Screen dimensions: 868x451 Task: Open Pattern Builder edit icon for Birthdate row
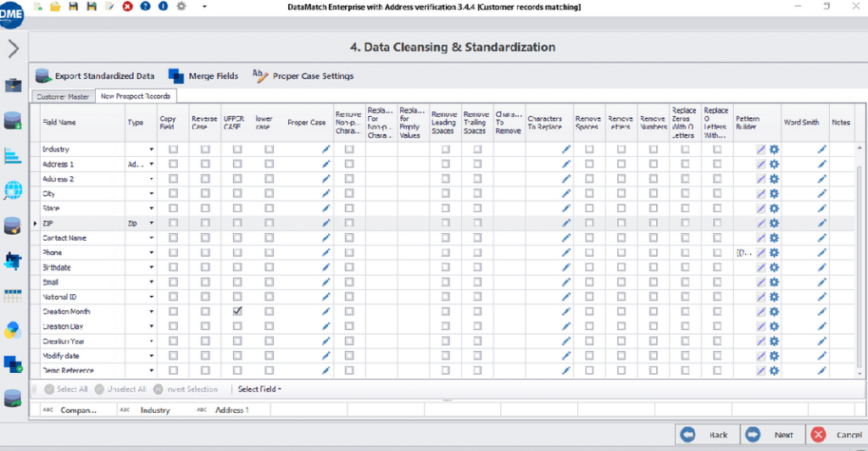pos(761,267)
